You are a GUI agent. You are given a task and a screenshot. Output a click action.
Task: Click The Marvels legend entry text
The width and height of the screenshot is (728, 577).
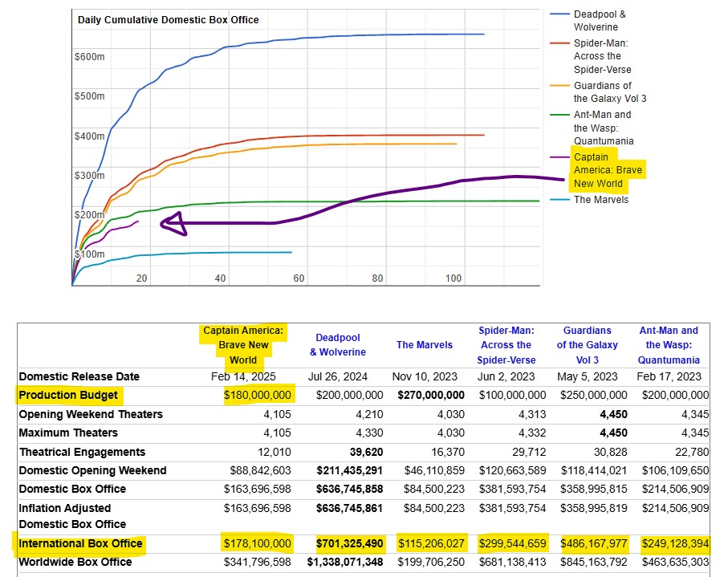600,200
